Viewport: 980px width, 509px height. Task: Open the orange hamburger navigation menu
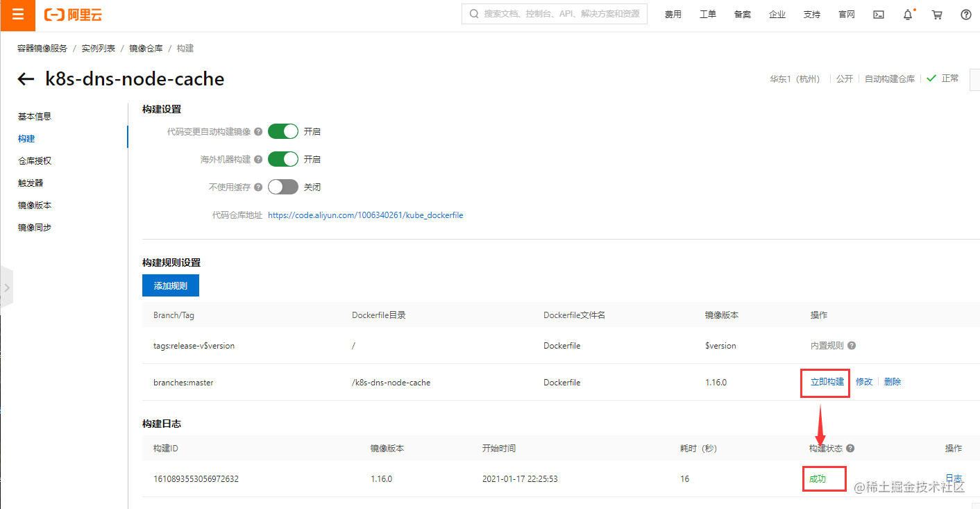pyautogui.click(x=17, y=15)
